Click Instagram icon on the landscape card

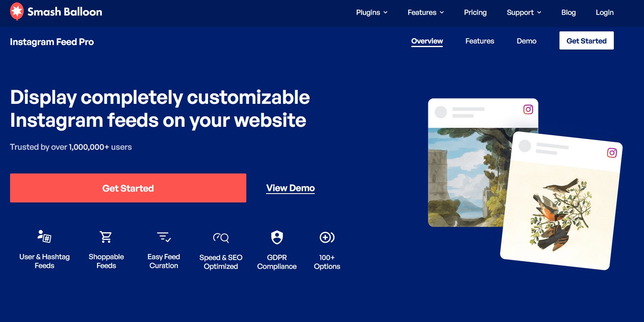pos(528,109)
